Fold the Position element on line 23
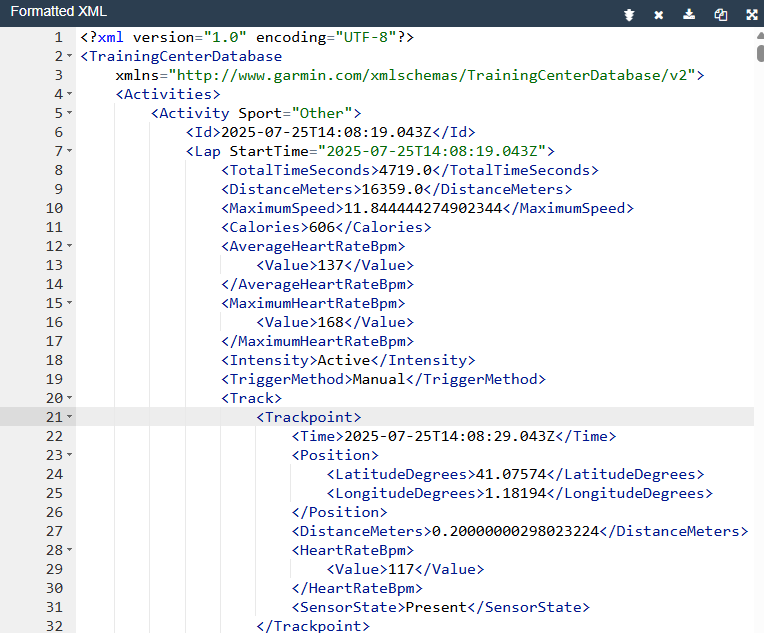 point(70,455)
